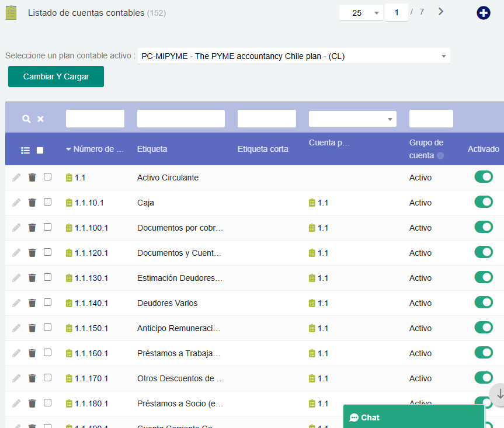The image size is (504, 428).
Task: Delete the Deudores Varios account row
Action: (x=32, y=303)
